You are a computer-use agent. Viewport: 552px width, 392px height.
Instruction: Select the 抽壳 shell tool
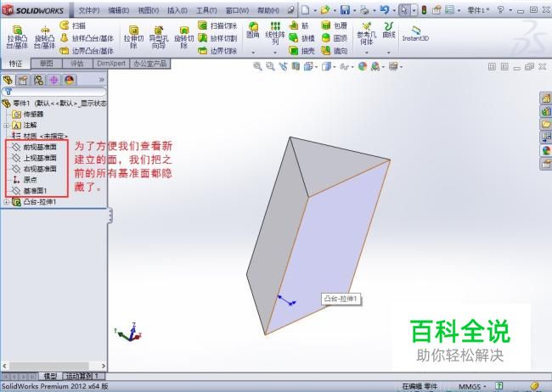pos(301,51)
